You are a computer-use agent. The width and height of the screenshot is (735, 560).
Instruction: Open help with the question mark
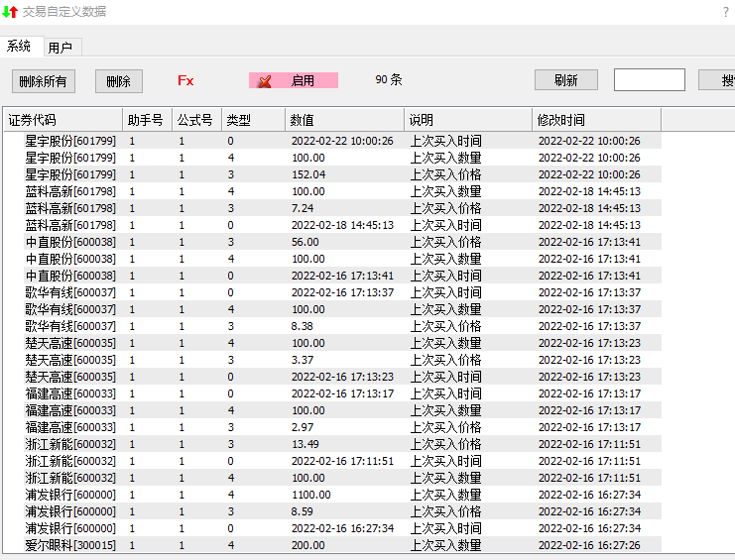tap(725, 12)
